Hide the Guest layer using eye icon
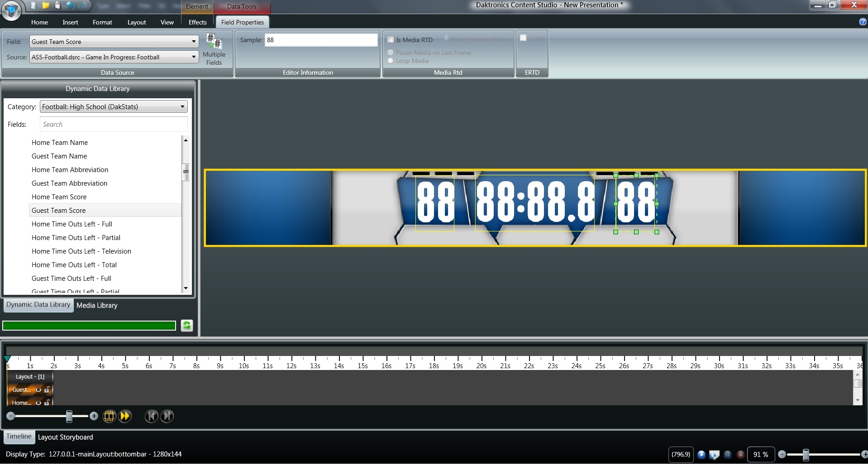Viewport: 868px width, 466px height. (x=38, y=389)
